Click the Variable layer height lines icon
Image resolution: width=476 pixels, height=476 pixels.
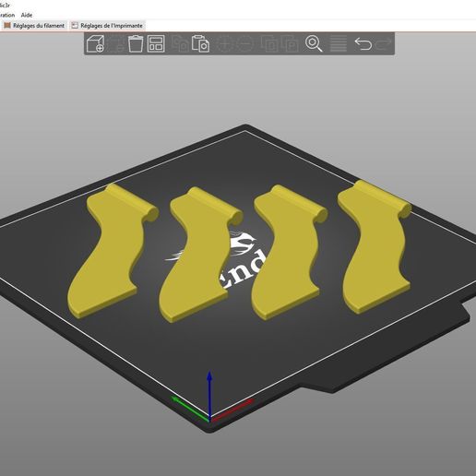pos(339,43)
